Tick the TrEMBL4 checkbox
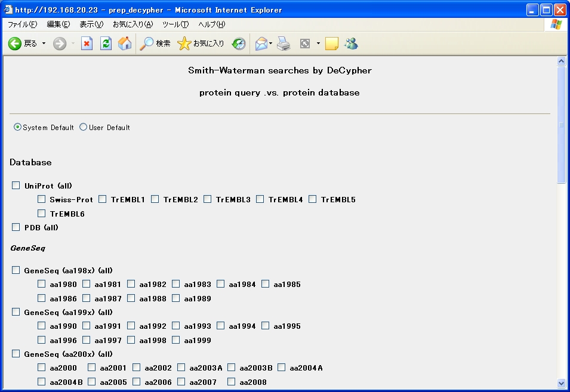 point(260,199)
